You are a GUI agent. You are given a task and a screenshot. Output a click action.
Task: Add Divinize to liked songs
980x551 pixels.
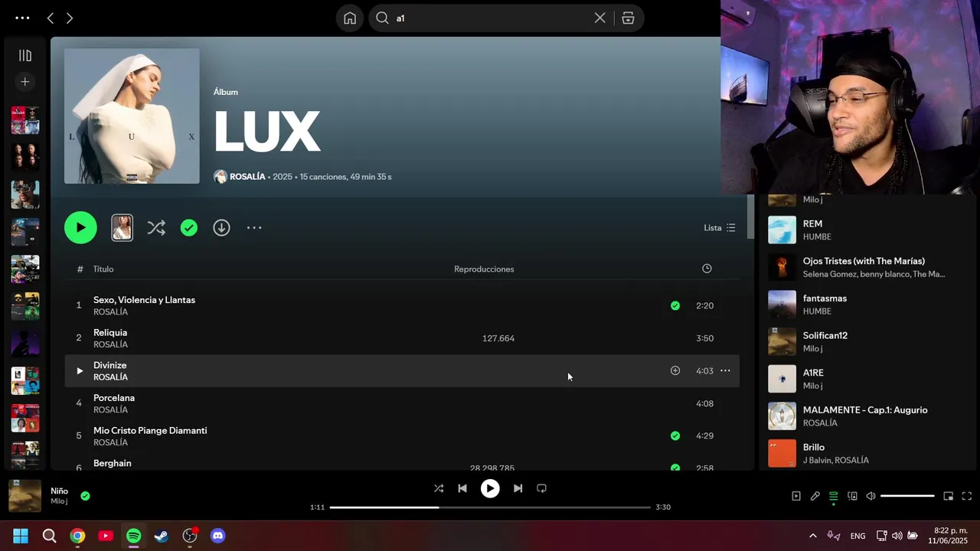click(x=675, y=370)
